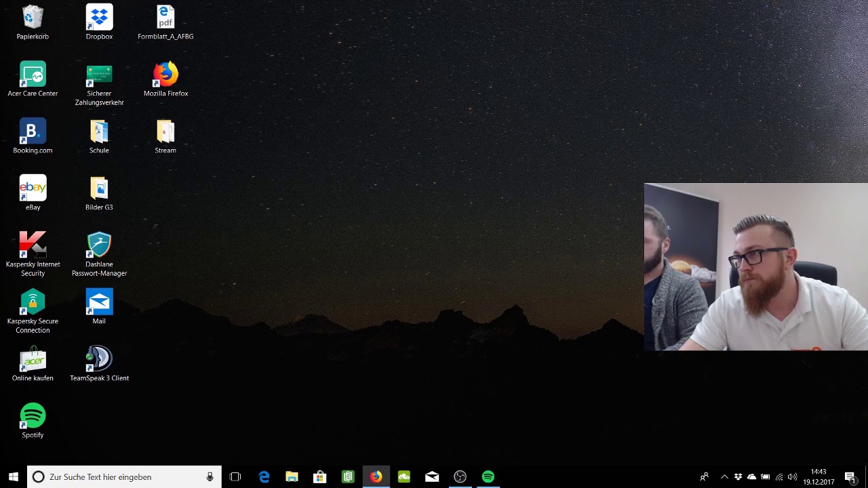Select the Online kaufen Acer shortcut
The image size is (868, 488).
[33, 364]
